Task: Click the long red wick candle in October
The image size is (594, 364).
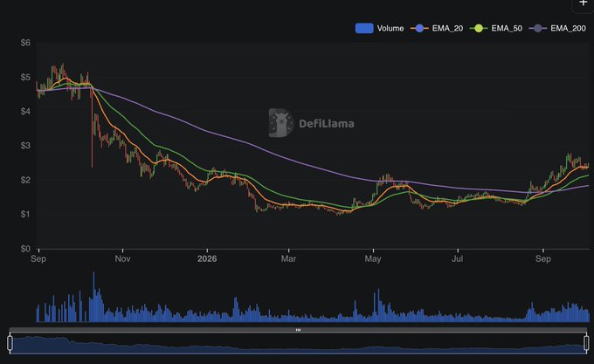Action: tap(92, 127)
